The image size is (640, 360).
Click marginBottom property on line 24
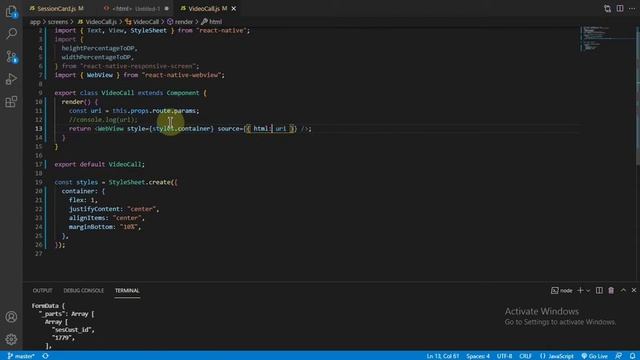(x=92, y=227)
